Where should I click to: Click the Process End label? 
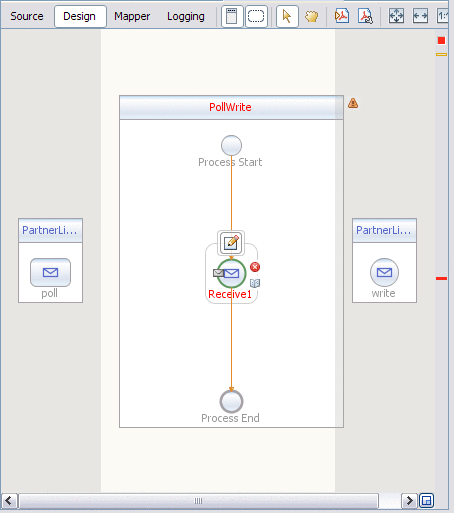tap(230, 418)
